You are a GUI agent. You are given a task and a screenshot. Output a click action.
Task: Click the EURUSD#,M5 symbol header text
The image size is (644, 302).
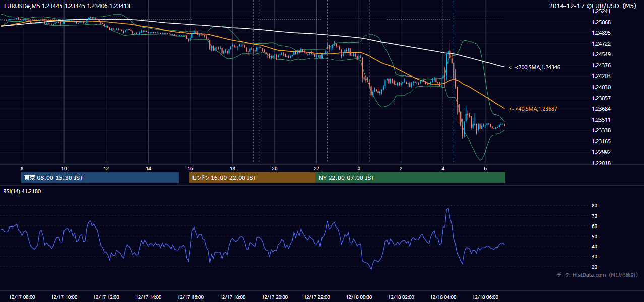[67, 6]
